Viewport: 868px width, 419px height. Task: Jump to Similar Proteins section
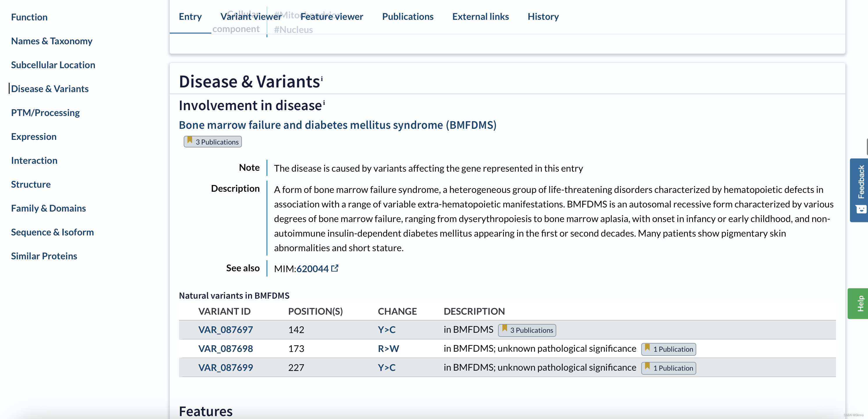[44, 256]
